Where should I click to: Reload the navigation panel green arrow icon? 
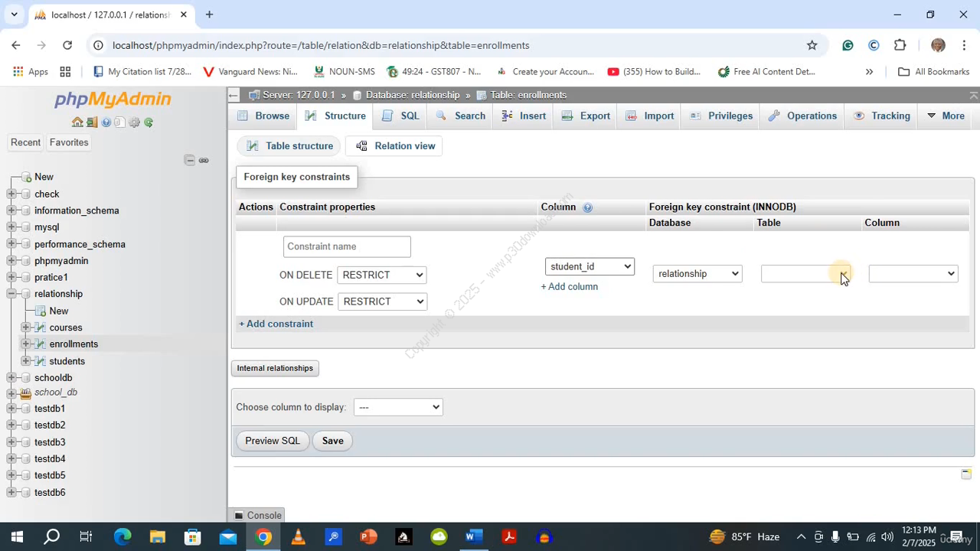tap(149, 122)
